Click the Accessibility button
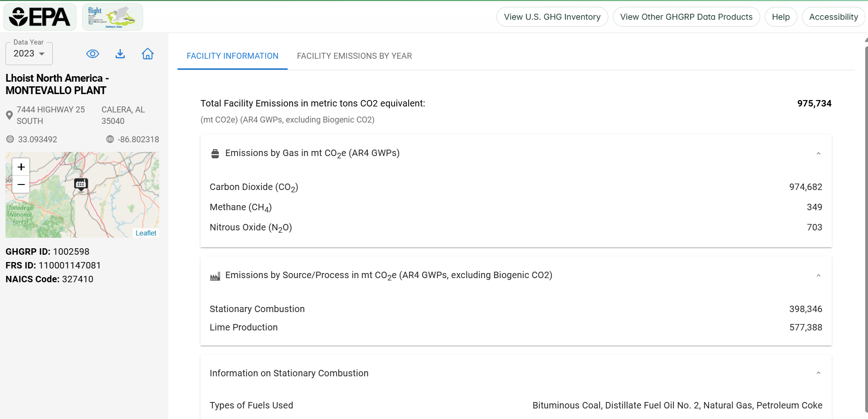 (x=833, y=17)
